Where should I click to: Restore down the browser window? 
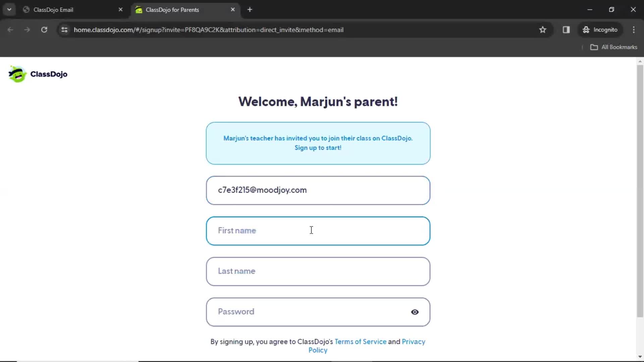(611, 10)
